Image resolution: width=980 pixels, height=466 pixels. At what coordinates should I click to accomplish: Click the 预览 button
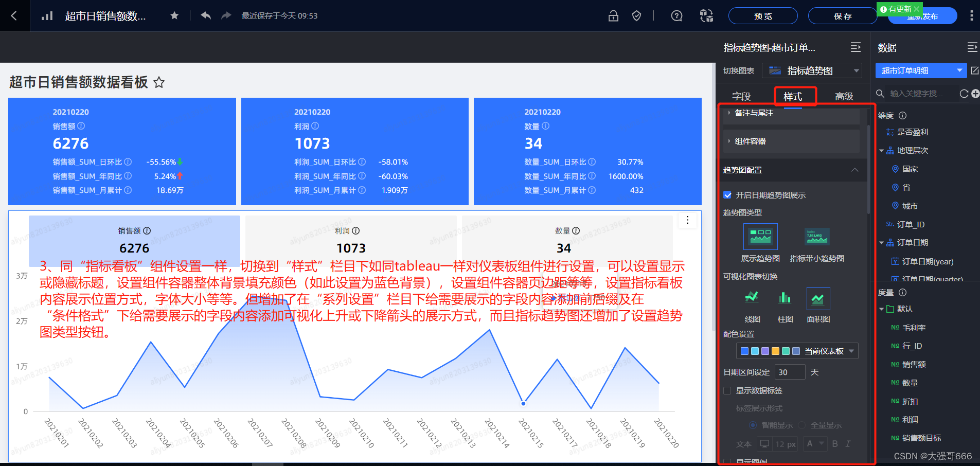763,16
